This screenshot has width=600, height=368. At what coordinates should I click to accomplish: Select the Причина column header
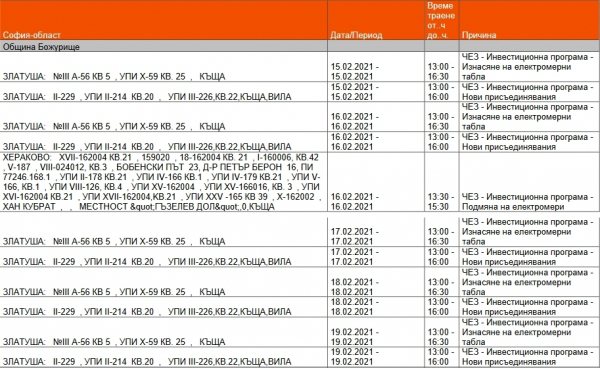(x=530, y=20)
